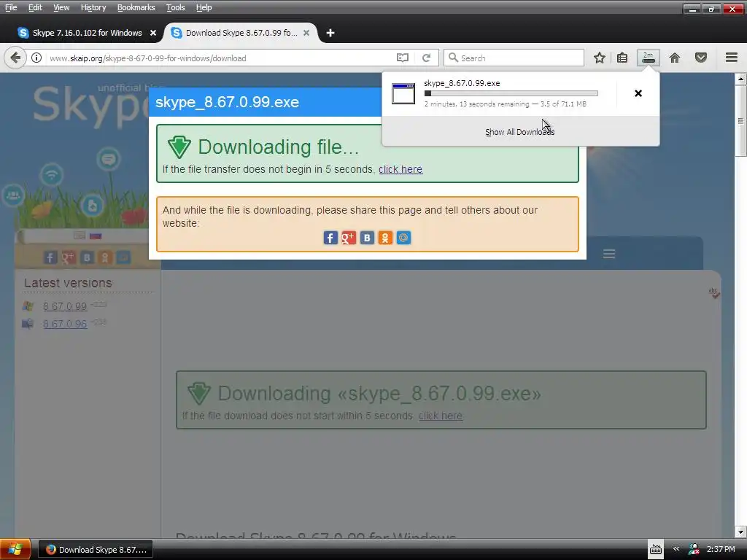Click the address bar URL field
This screenshot has width=747, height=560.
pos(219,58)
